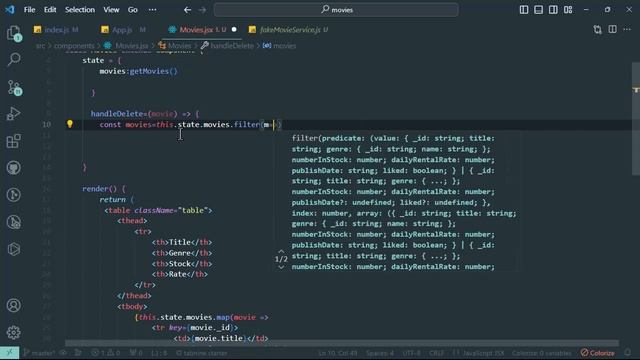Switch to the index.js tab
The image size is (640, 360).
[56, 29]
